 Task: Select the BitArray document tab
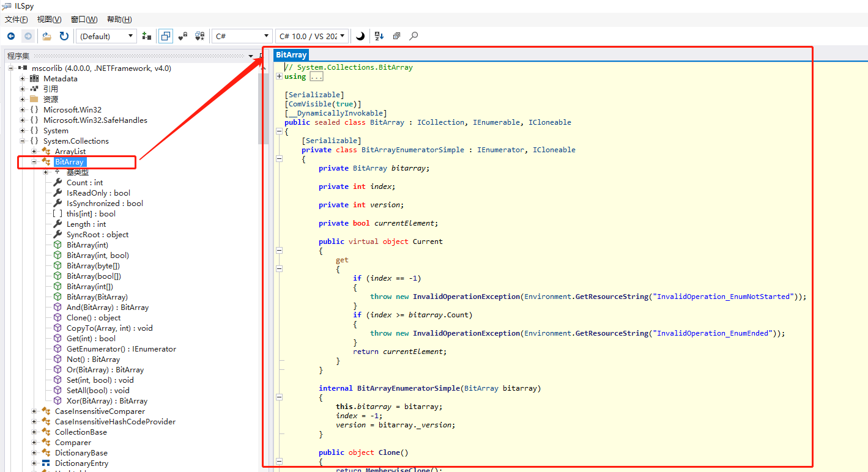point(291,55)
